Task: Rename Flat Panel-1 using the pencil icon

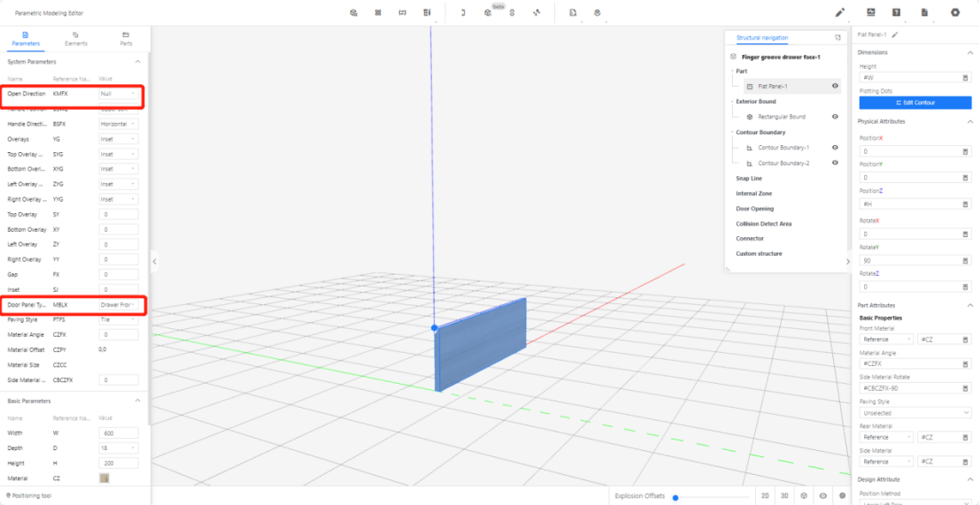Action: [x=895, y=34]
